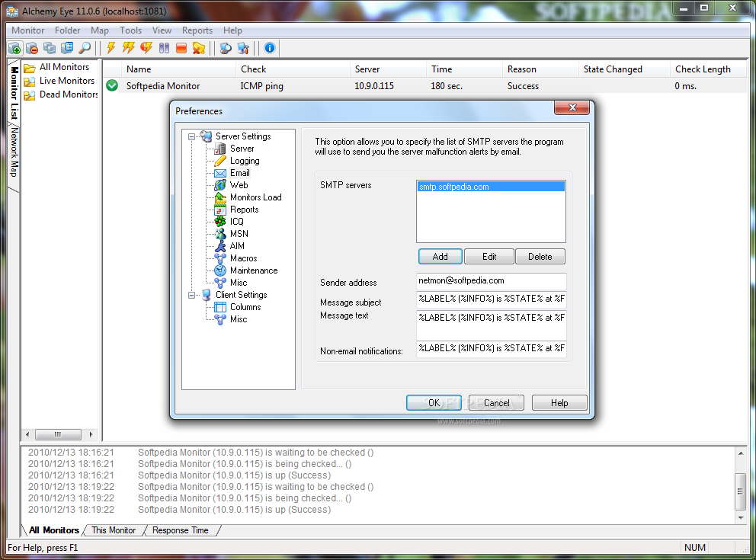Screen dimensions: 756x560
Task: Open the Map menu
Action: pos(100,30)
